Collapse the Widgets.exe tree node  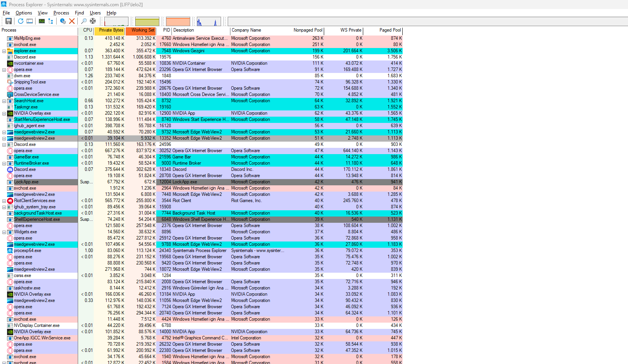coord(4,232)
